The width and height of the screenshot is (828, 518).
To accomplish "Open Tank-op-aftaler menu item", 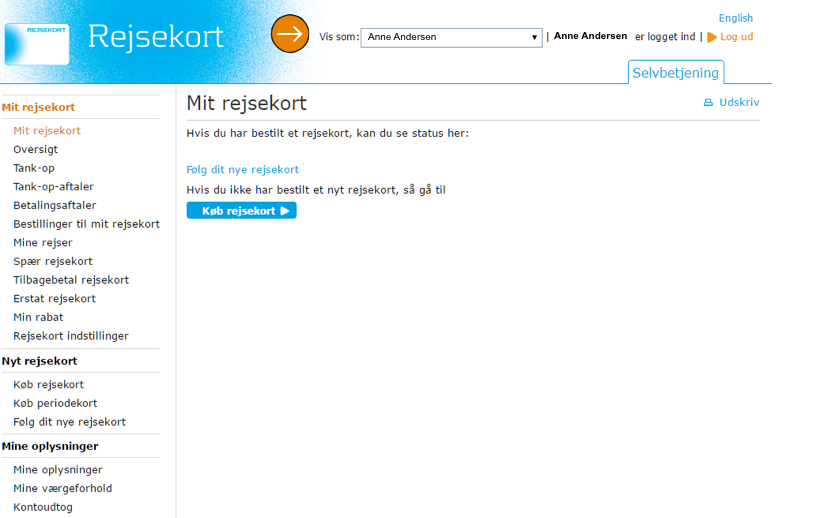I will (x=53, y=187).
